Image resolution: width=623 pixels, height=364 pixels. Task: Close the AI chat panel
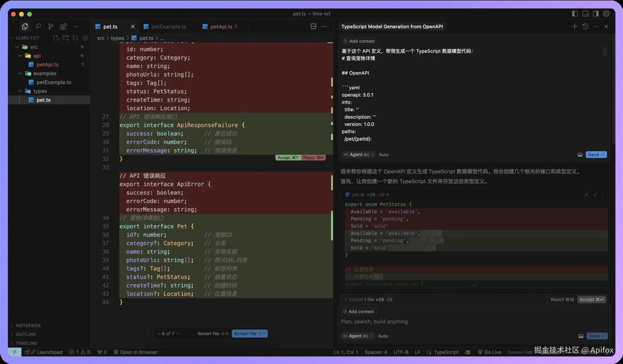(606, 26)
